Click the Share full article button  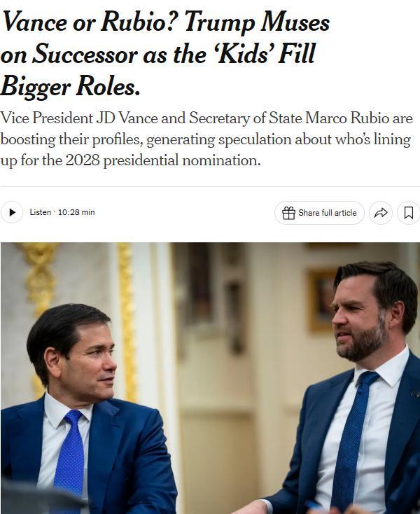[319, 213]
